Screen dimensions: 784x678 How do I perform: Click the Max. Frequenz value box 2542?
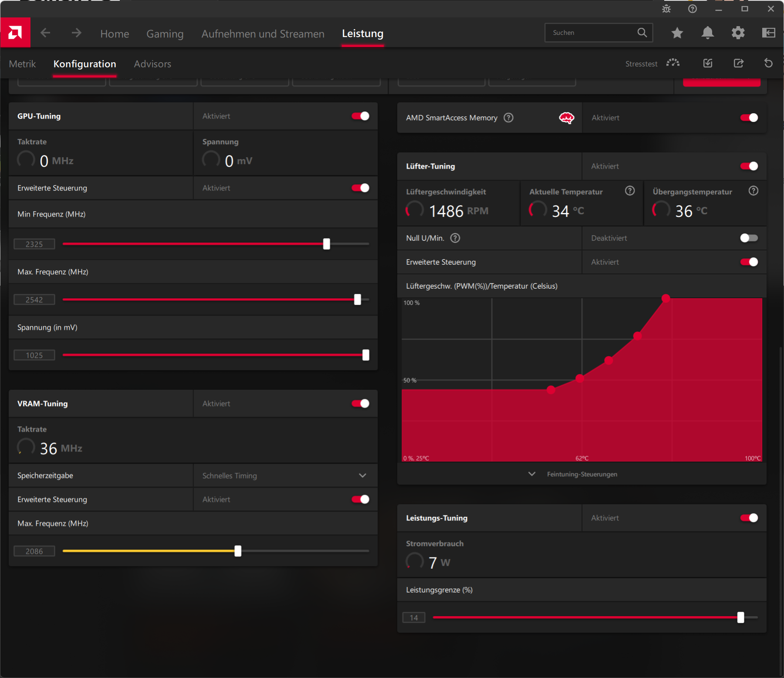coord(34,300)
